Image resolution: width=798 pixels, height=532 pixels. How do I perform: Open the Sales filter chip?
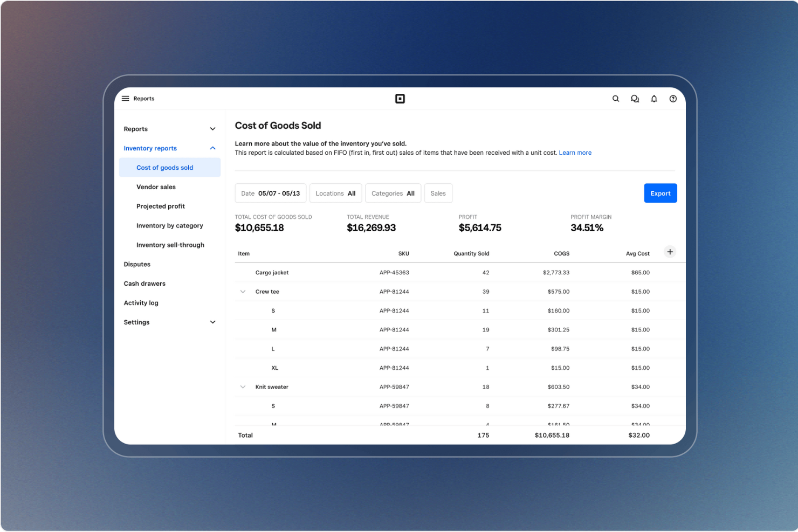click(438, 193)
